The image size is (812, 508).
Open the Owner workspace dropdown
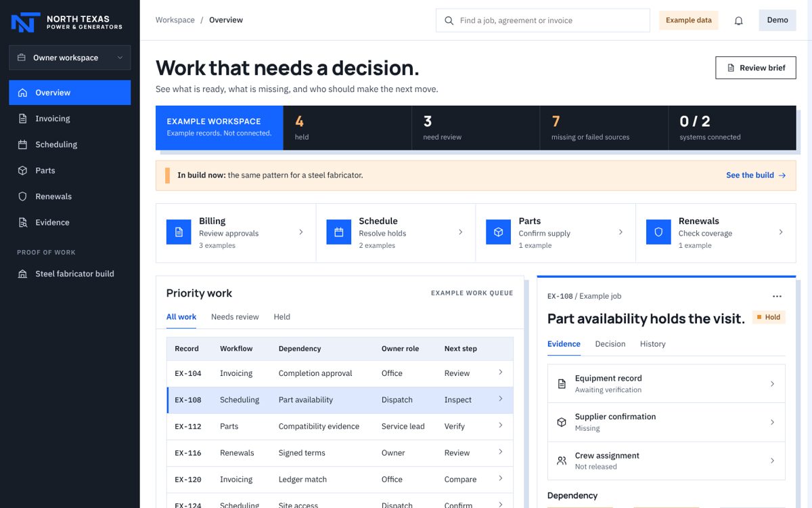tap(70, 58)
